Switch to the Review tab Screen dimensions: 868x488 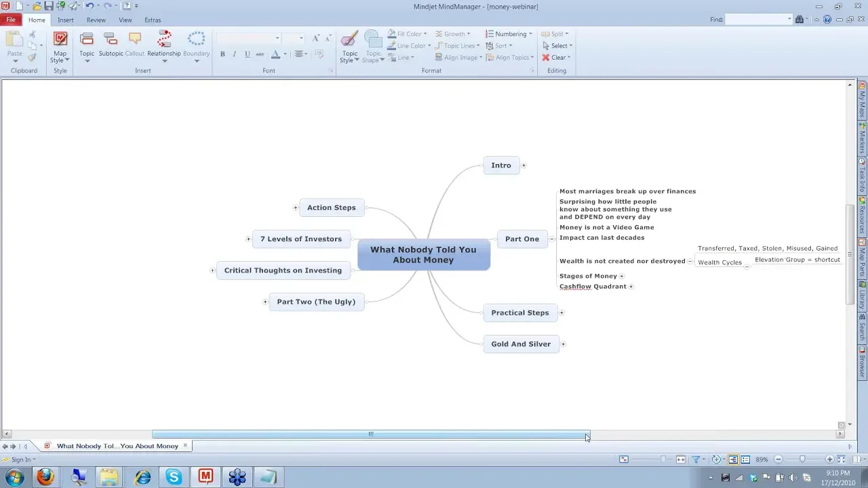point(96,20)
